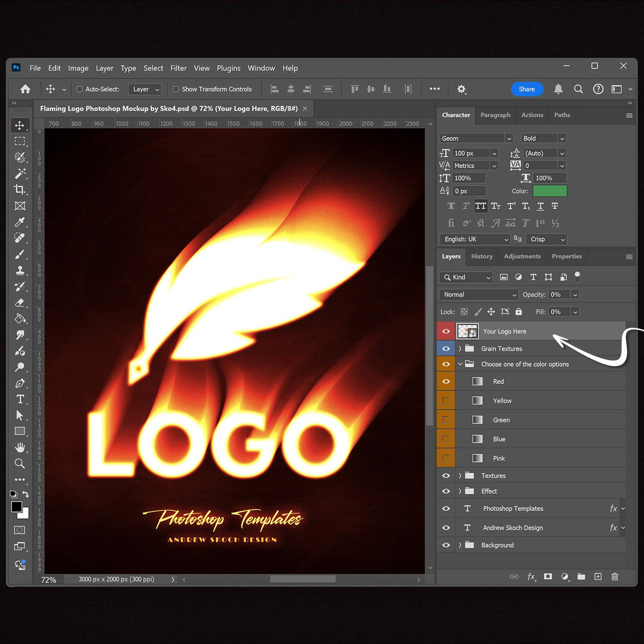Hide the Your Logo Here layer

[446, 331]
